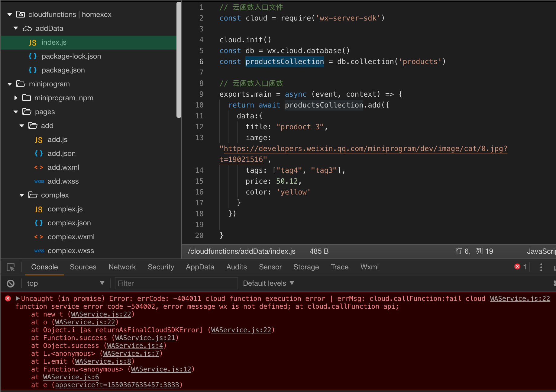Clear the console with the block icon

[11, 283]
